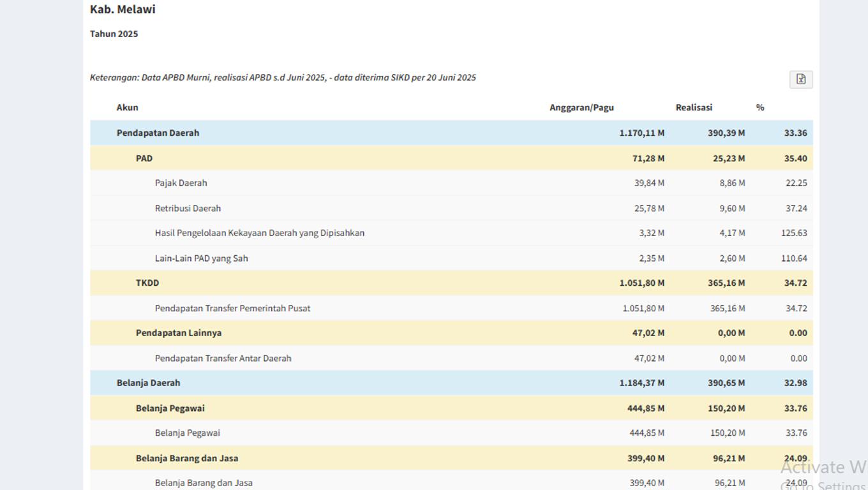
Task: Select the Belanja Daerah row label
Action: click(x=148, y=383)
